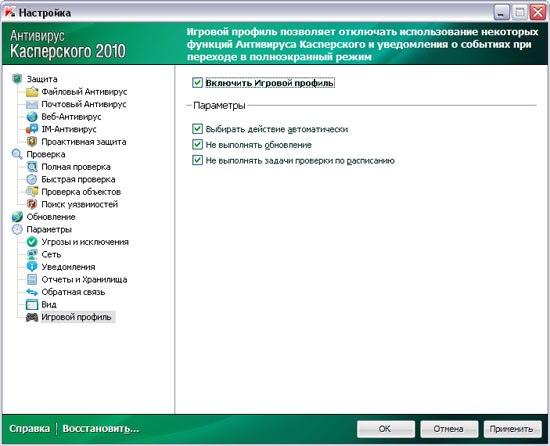The image size is (550, 446).
Task: Click the Отчеты и Хранилища icon
Action: [32, 279]
